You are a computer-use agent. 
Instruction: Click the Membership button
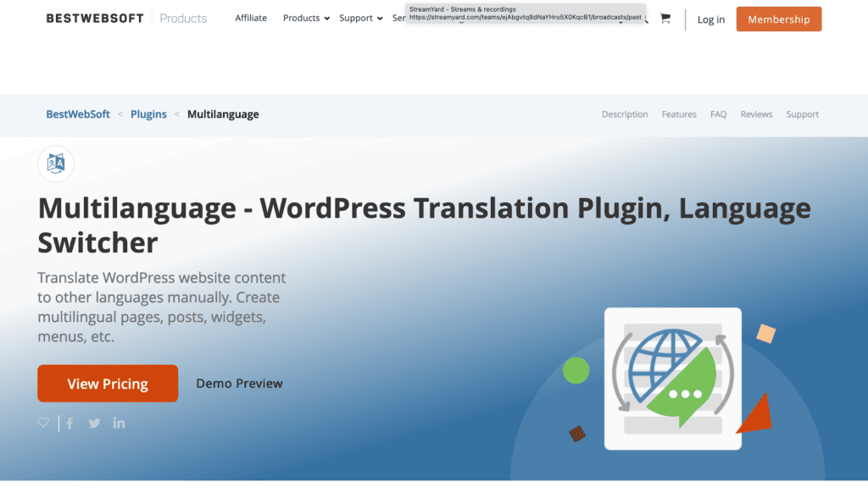coord(778,19)
